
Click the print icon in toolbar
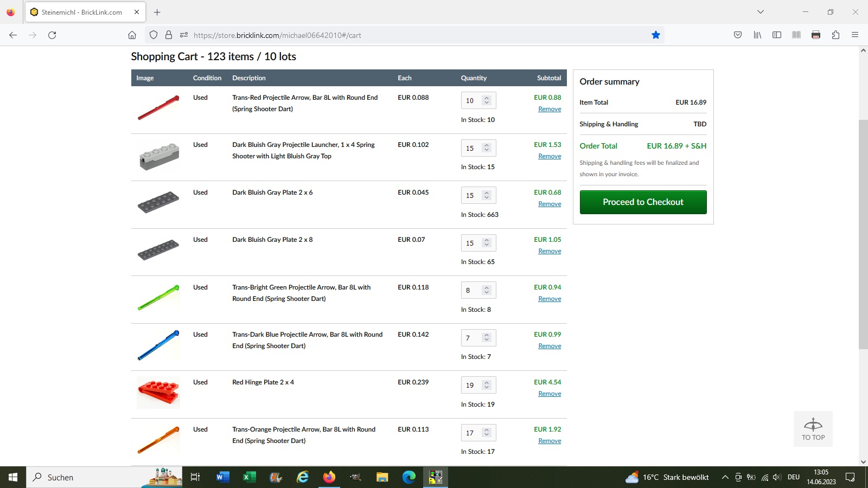point(816,35)
